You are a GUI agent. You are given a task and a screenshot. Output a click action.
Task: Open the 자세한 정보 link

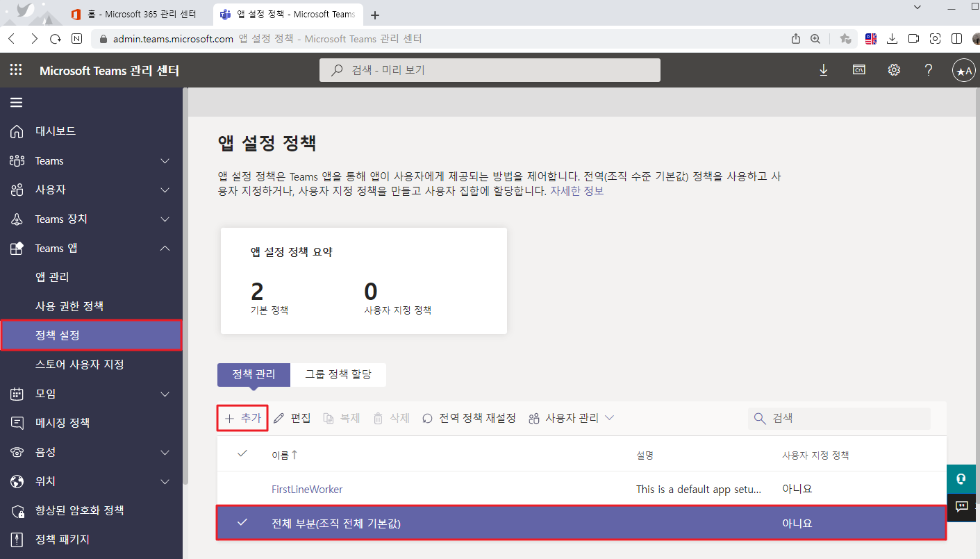coord(576,191)
